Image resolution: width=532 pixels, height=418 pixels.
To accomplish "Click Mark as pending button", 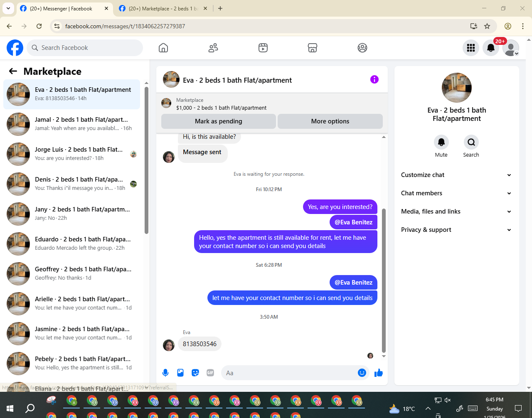I will pos(219,121).
